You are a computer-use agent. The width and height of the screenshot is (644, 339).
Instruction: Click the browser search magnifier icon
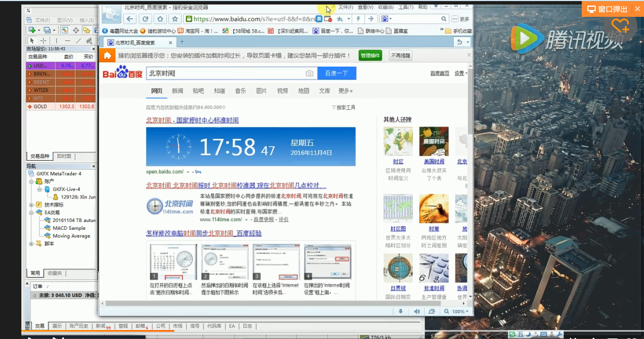pos(444,19)
